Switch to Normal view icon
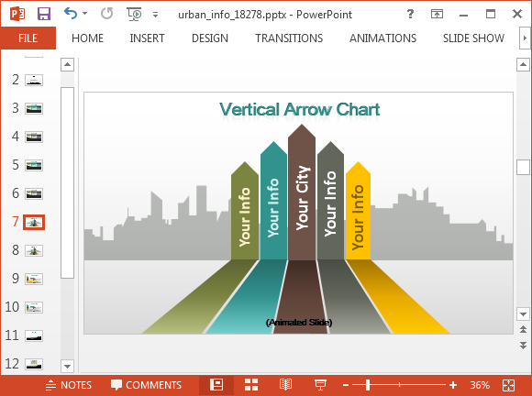Image resolution: width=532 pixels, height=396 pixels. [x=216, y=385]
